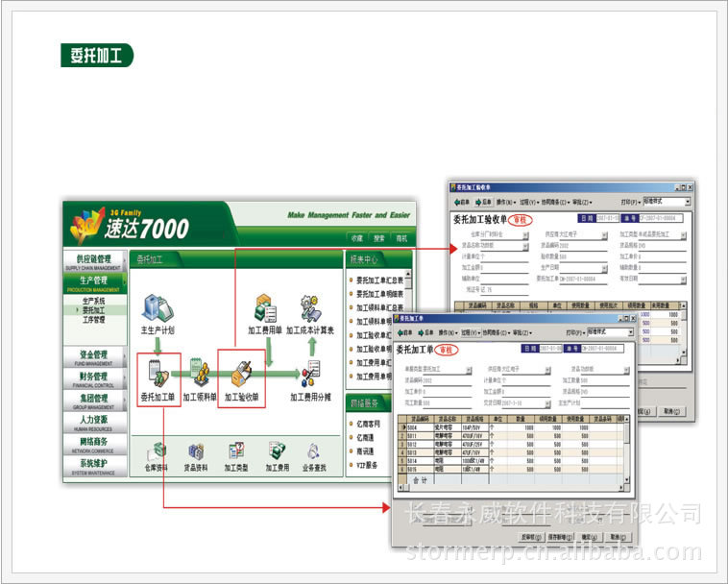Open 委托加工单明细表 report link
Image resolution: width=728 pixels, height=584 pixels.
pyautogui.click(x=379, y=294)
